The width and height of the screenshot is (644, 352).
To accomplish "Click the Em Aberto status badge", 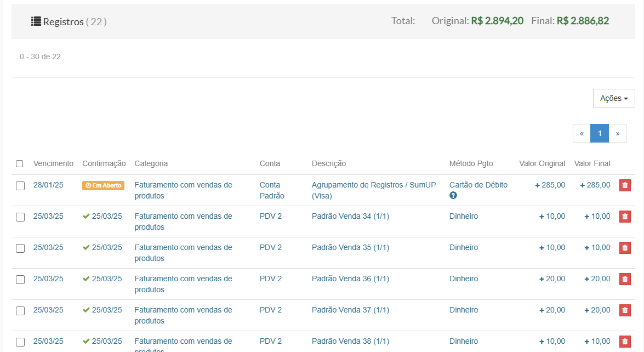I will [103, 185].
